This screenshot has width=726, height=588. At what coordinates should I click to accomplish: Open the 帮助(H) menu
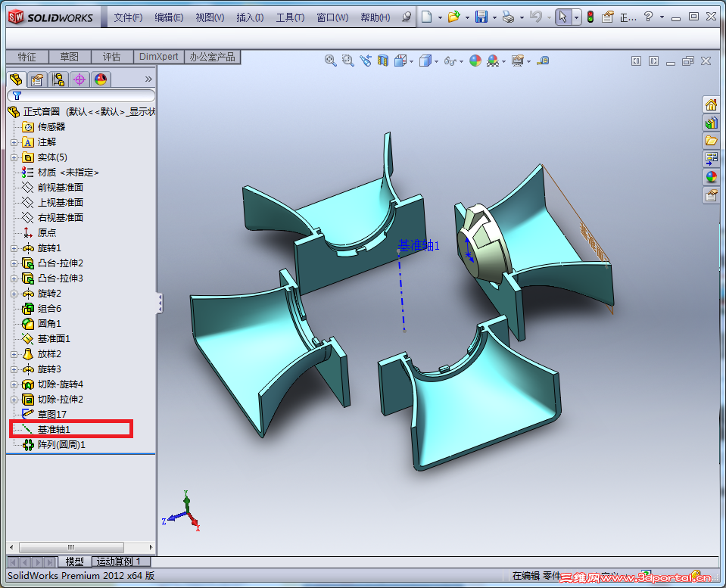coord(375,17)
